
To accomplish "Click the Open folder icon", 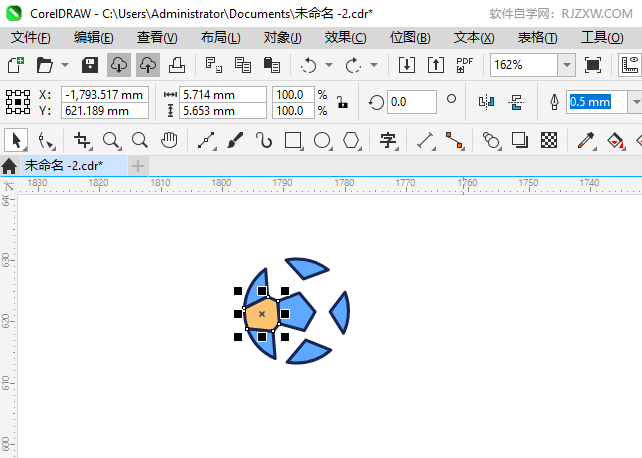I will pos(44,65).
